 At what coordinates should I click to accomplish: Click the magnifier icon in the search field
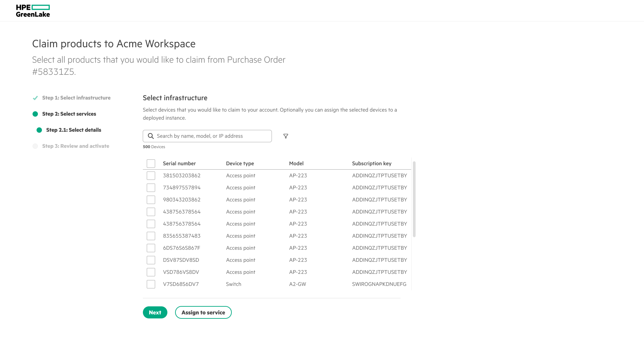tap(151, 136)
